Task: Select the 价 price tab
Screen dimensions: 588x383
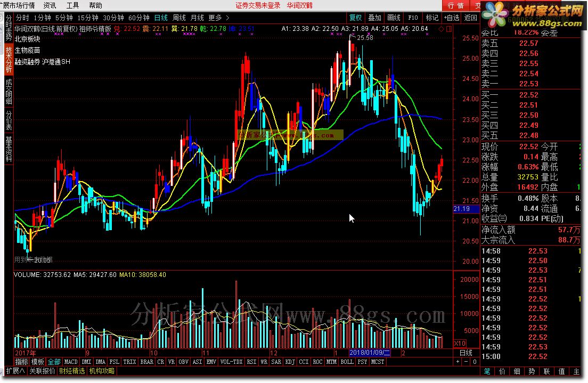Action: click(502, 371)
